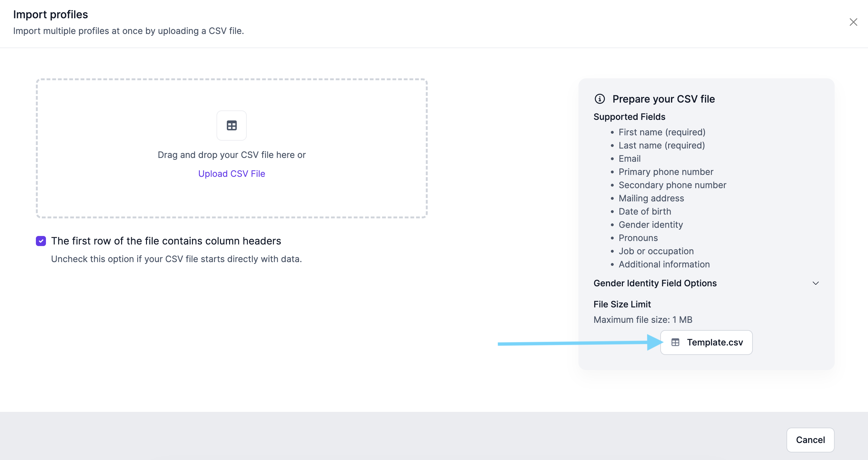Image resolution: width=868 pixels, height=460 pixels.
Task: Click the Maximum file size: 1 MB text
Action: tap(643, 320)
